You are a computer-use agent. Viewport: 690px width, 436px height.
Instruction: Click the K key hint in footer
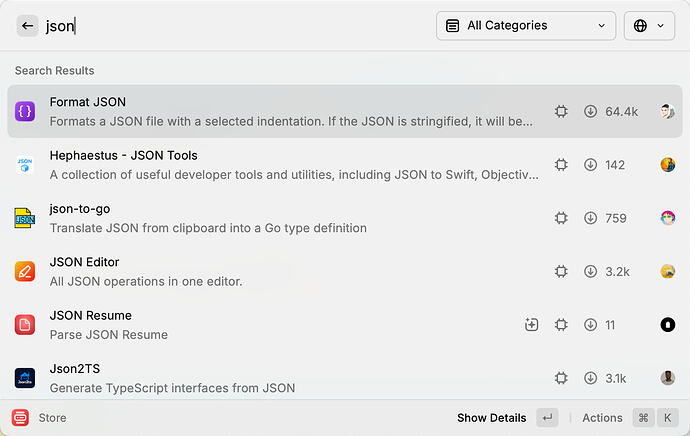[668, 418]
